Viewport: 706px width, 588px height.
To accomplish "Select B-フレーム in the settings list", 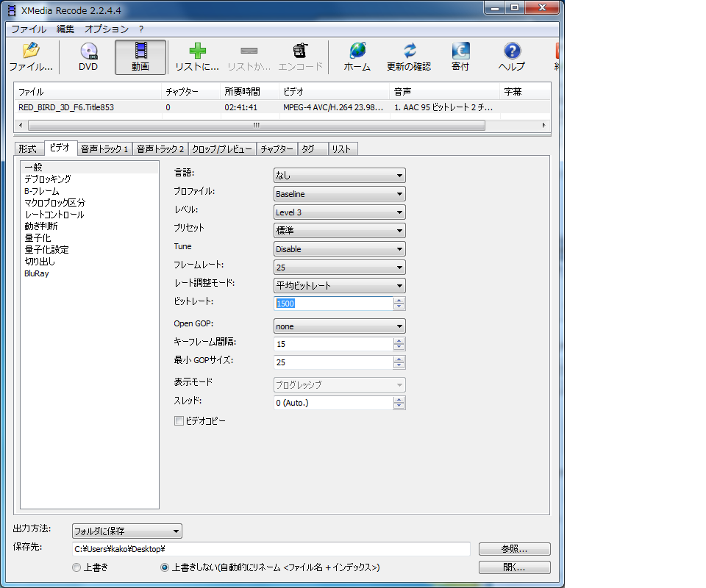I will (x=42, y=191).
